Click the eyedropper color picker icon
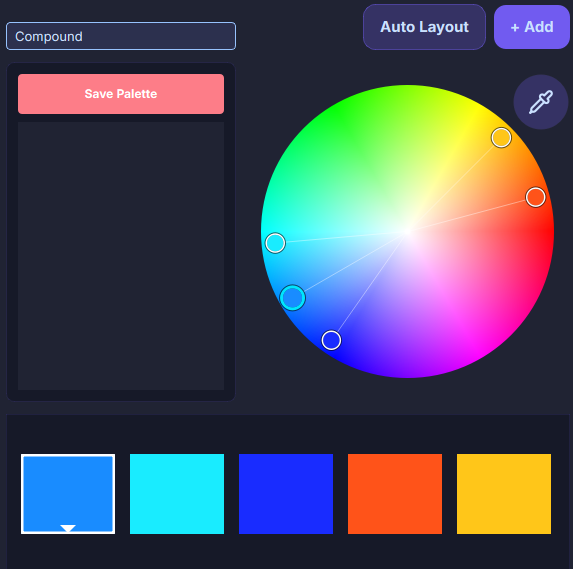The width and height of the screenshot is (573, 569). tap(541, 102)
